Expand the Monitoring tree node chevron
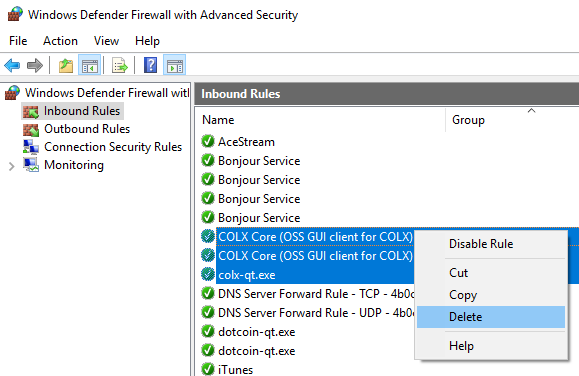Screen dimensions: 579x376 click(11, 166)
